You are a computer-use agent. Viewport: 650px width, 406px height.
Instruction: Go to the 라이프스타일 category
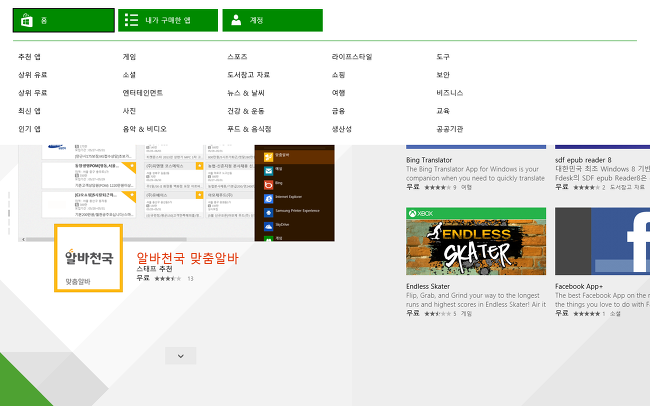point(352,57)
